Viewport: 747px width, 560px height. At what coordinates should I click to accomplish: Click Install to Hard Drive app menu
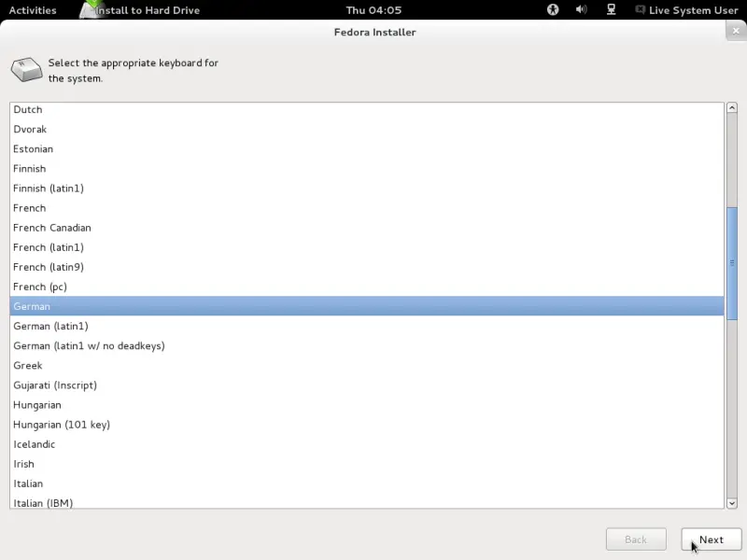click(x=140, y=10)
